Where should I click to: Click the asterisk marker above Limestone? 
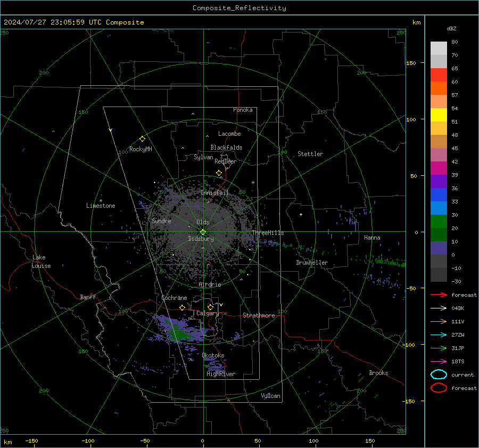pyautogui.click(x=101, y=201)
